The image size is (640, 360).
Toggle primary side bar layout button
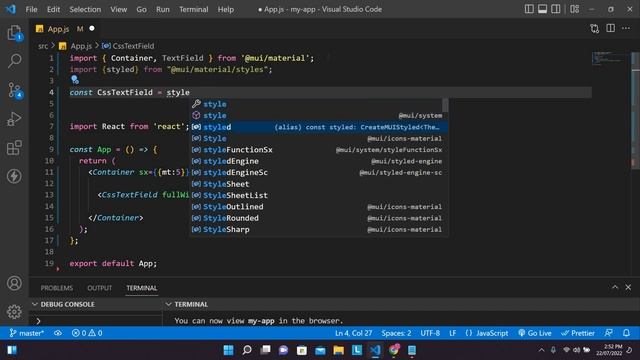click(529, 9)
